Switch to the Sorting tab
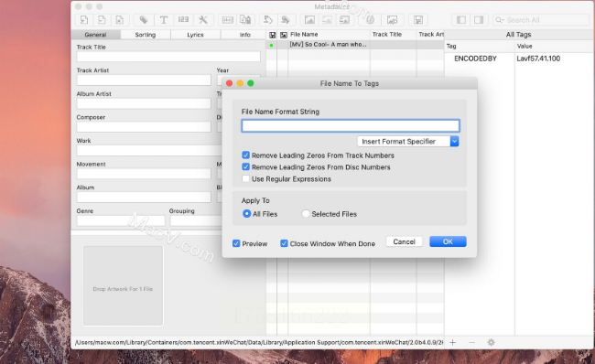This screenshot has width=595, height=364. pos(146,35)
